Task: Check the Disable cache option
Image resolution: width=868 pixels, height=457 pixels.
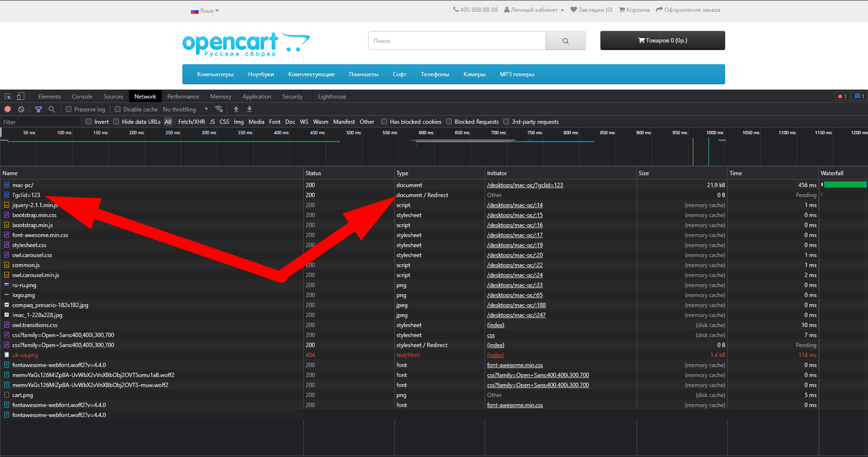Action: (118, 109)
